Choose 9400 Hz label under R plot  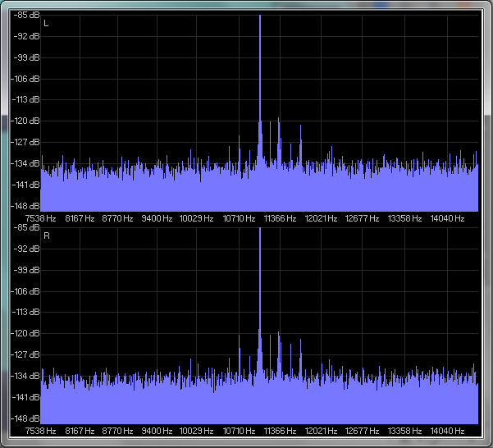[x=157, y=431]
